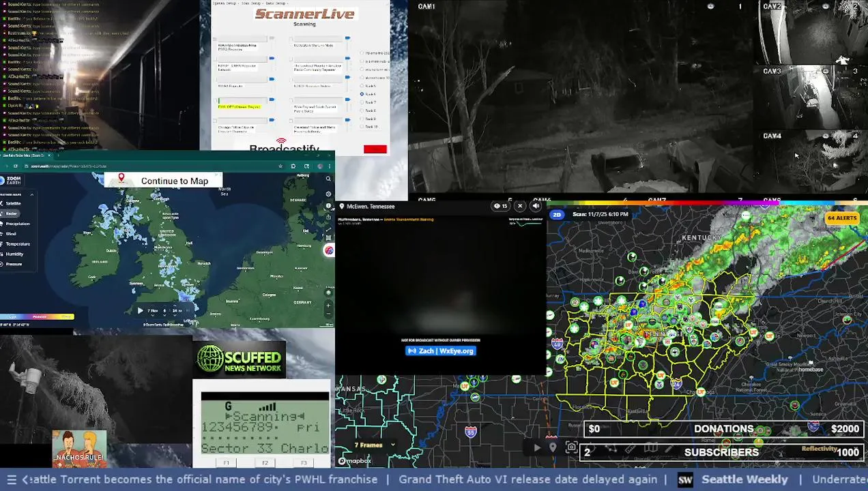
Task: Open the Zoom Earth search icon
Action: 328,179
